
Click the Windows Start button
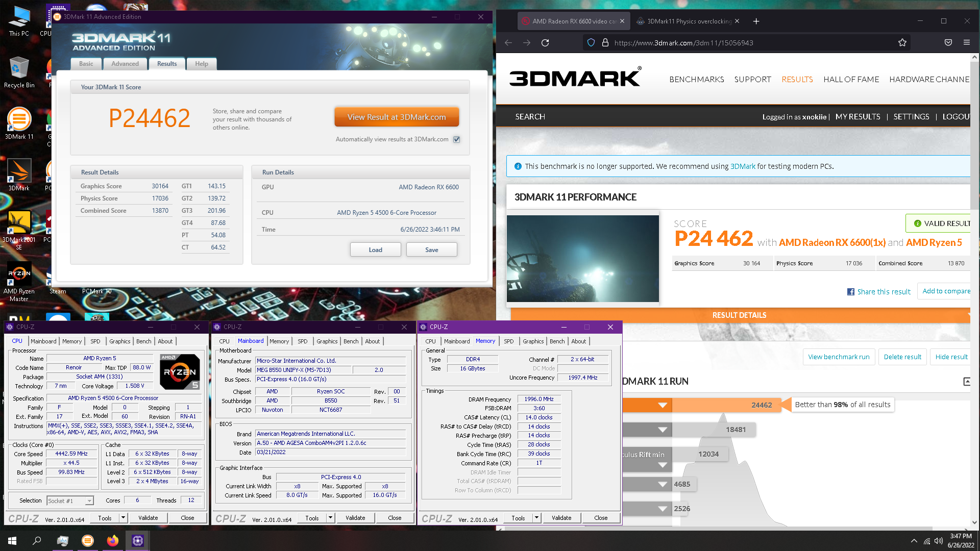(12, 540)
